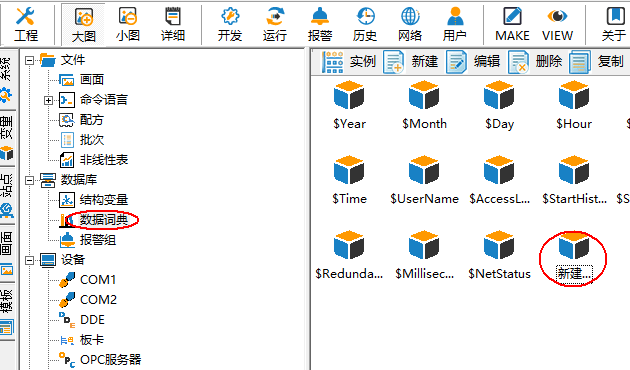Click the 开发 development button
This screenshot has height=370, width=630.
pos(230,24)
